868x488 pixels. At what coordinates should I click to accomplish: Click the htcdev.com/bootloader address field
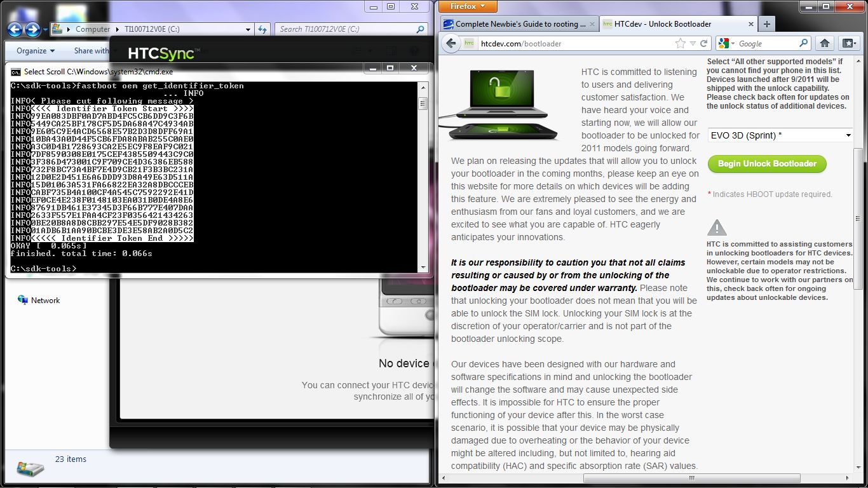tap(572, 43)
